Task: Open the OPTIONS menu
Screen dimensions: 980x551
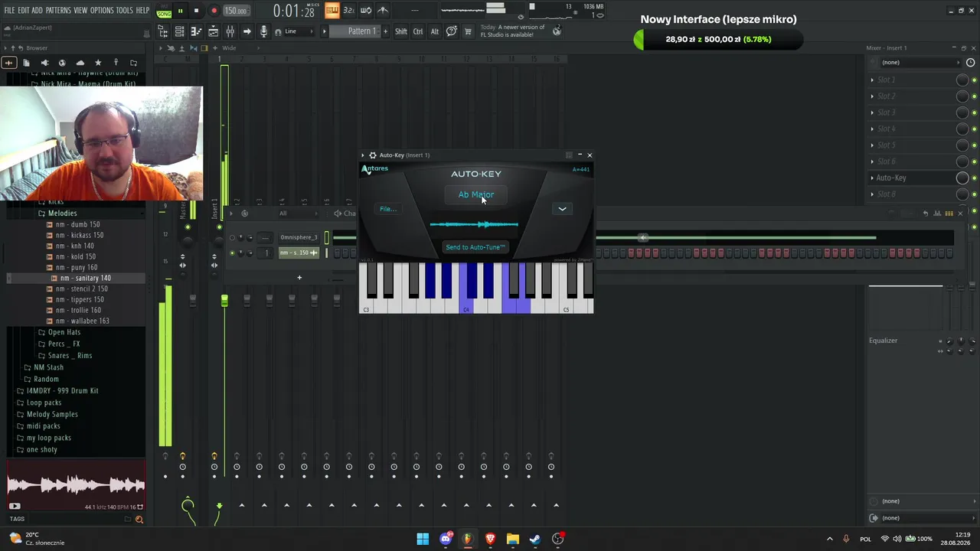Action: pyautogui.click(x=102, y=11)
